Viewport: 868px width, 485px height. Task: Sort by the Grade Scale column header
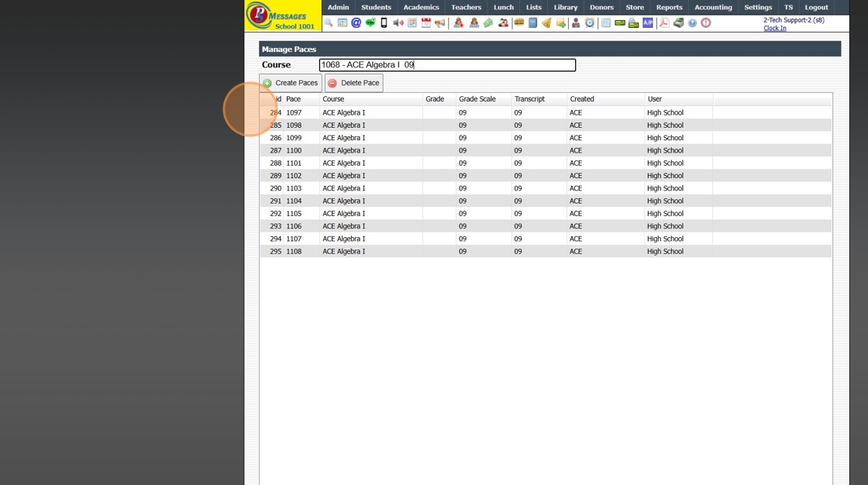(477, 99)
